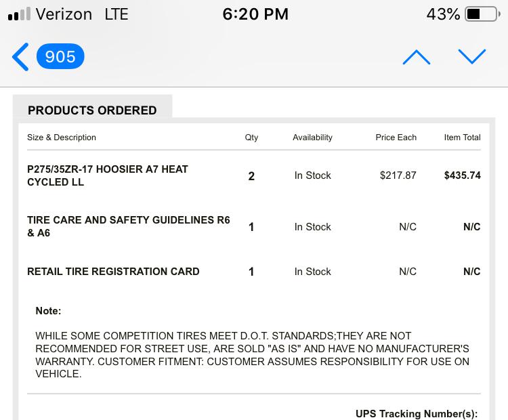Viewport: 508px width, 420px height.
Task: Tap the 43% battery percentage
Action: [x=443, y=14]
